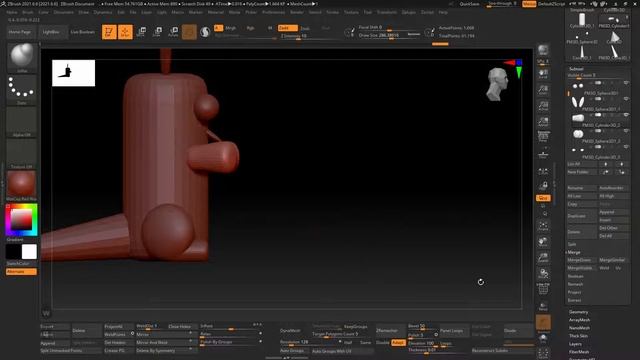
Task: Toggle visibility of PM3D_Sphere3D1 subtool
Action: tap(626, 83)
